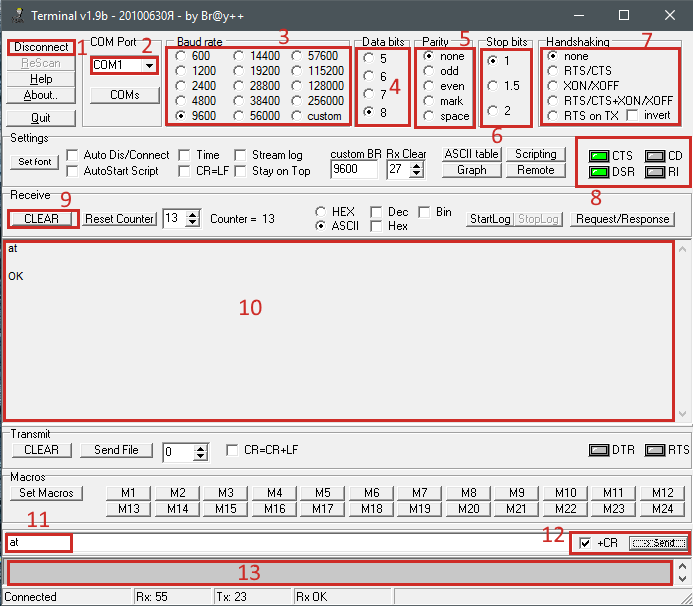Switch receive display to HEX mode
The image size is (693, 606).
320,212
